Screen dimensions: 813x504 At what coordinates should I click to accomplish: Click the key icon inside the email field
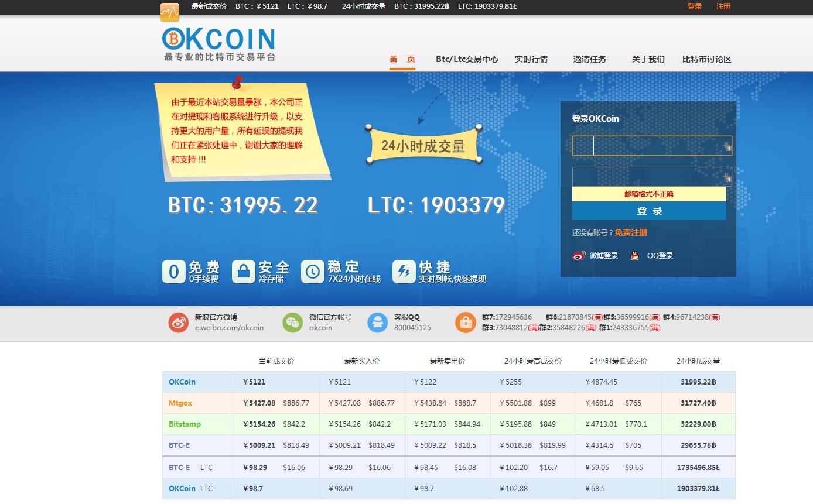pyautogui.click(x=727, y=146)
